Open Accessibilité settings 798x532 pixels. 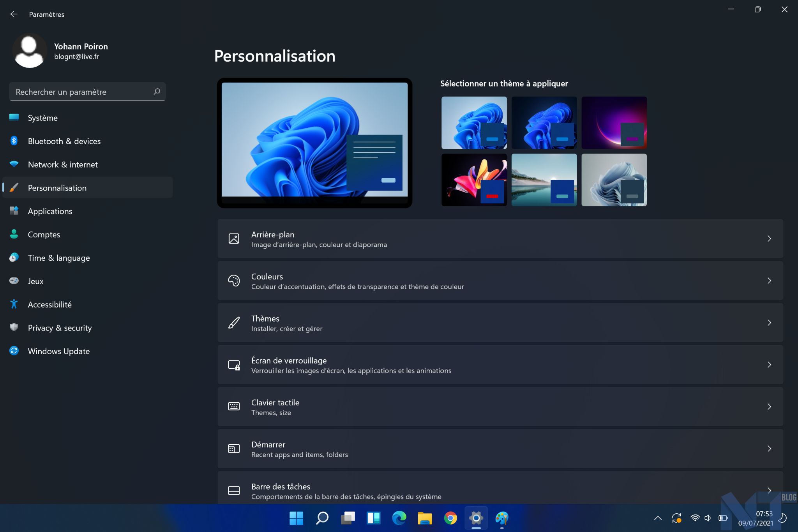coord(49,304)
